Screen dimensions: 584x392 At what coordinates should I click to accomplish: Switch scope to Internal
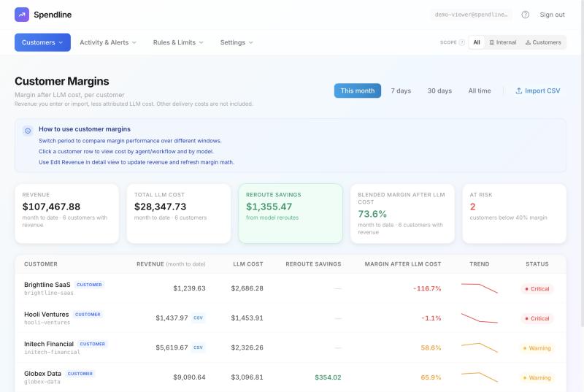coord(503,42)
